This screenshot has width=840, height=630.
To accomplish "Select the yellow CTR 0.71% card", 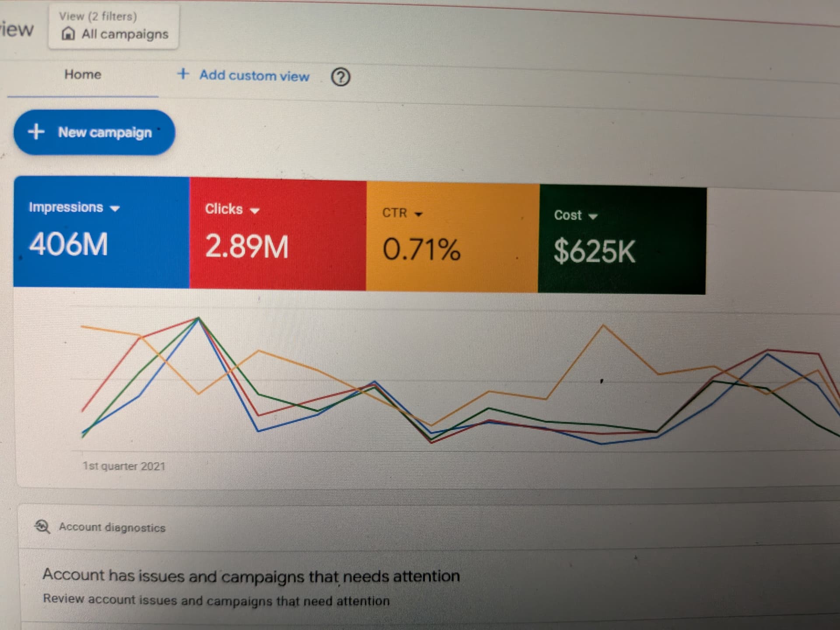I will coord(452,237).
